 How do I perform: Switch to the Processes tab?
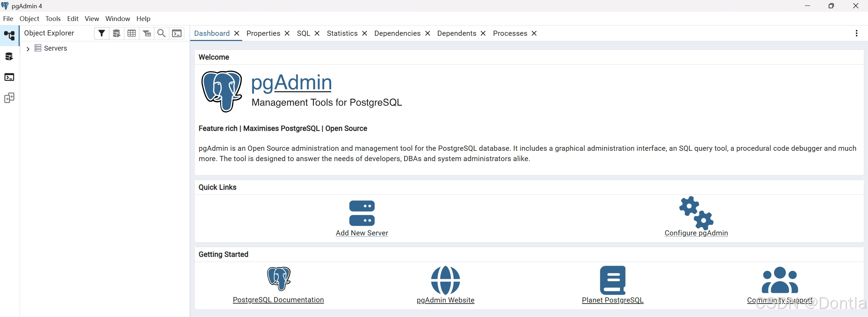pos(510,33)
